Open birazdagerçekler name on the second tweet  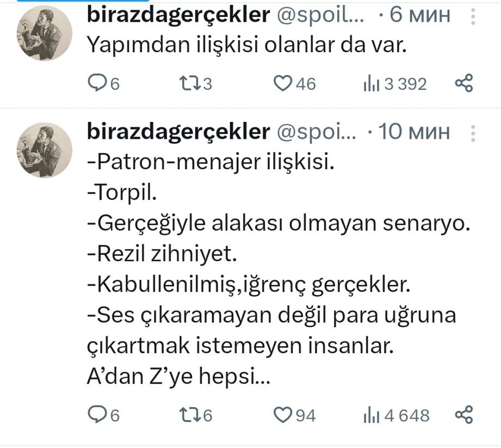point(178,132)
